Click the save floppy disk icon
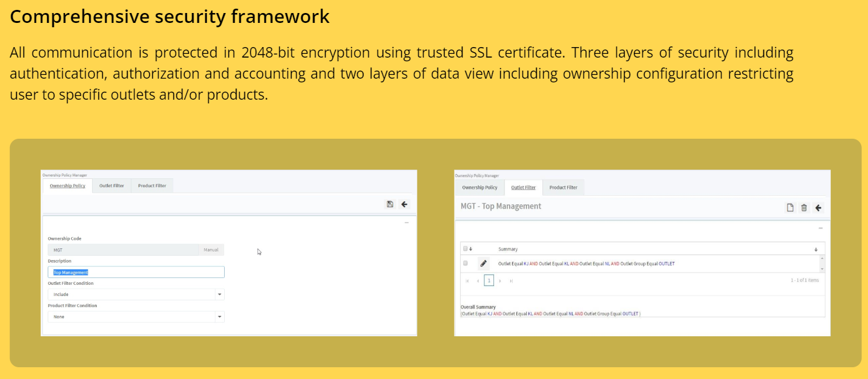The height and width of the screenshot is (379, 868). pyautogui.click(x=389, y=204)
